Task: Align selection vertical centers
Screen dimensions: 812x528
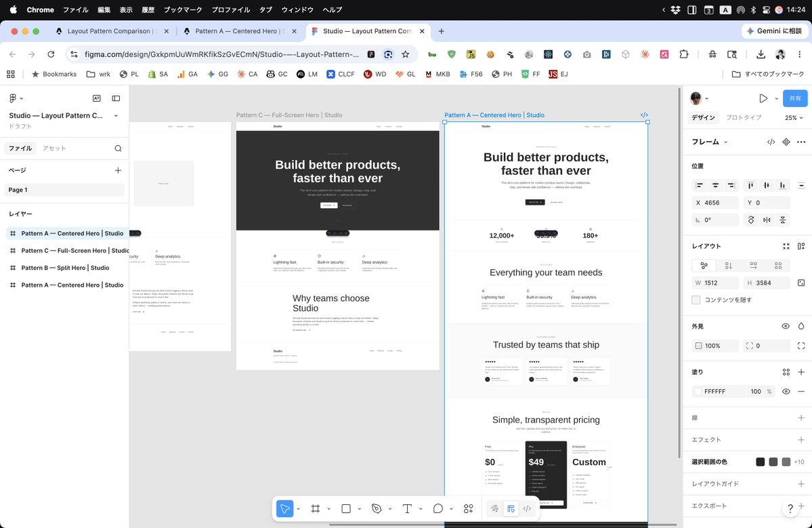Action: click(x=767, y=185)
